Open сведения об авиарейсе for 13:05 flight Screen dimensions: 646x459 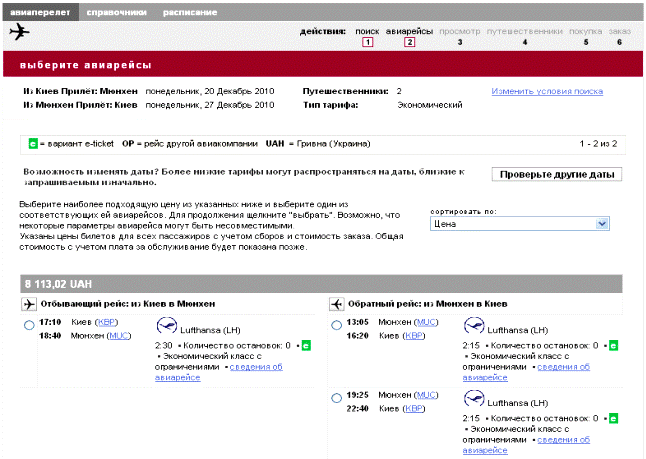pos(526,372)
